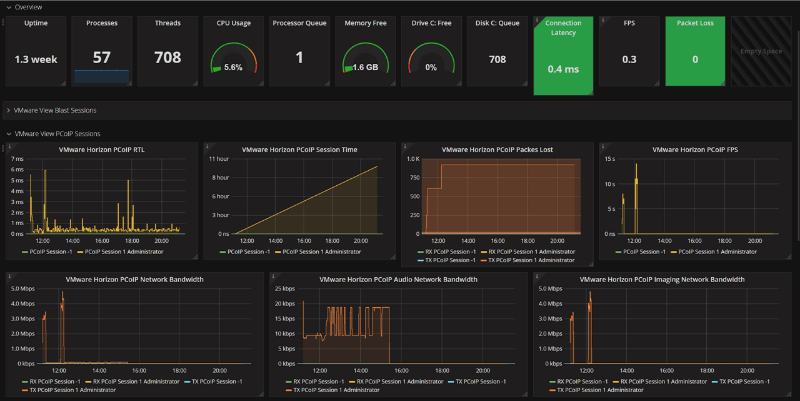
Task: Click the info corner icon on VMware Horizon PCoIP FPS panel
Action: coord(603,146)
